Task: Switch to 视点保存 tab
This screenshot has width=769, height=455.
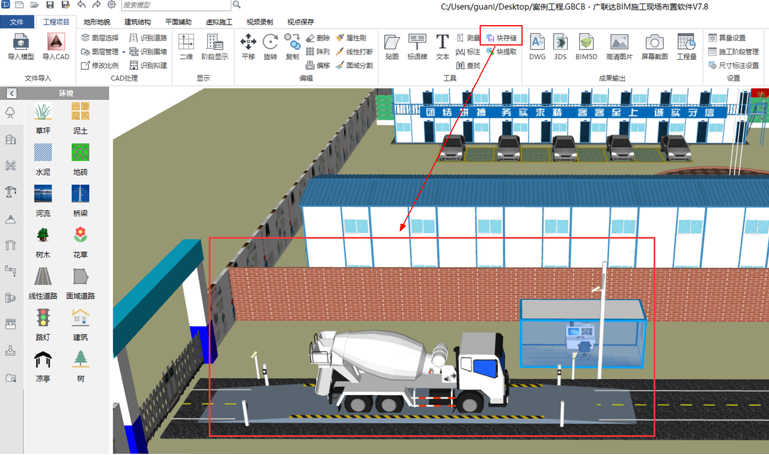Action: [301, 22]
